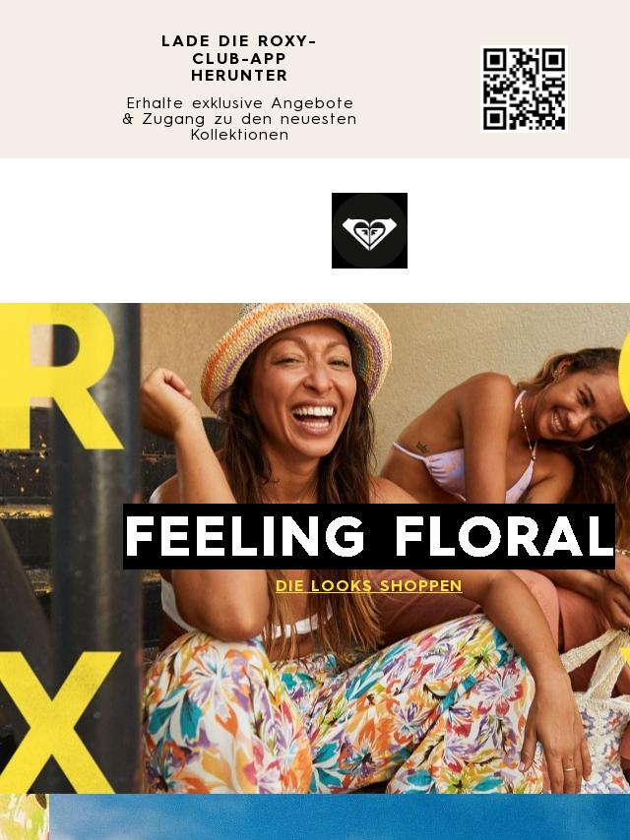Click the Roxy heart logo
The image size is (630, 840).
(x=369, y=230)
